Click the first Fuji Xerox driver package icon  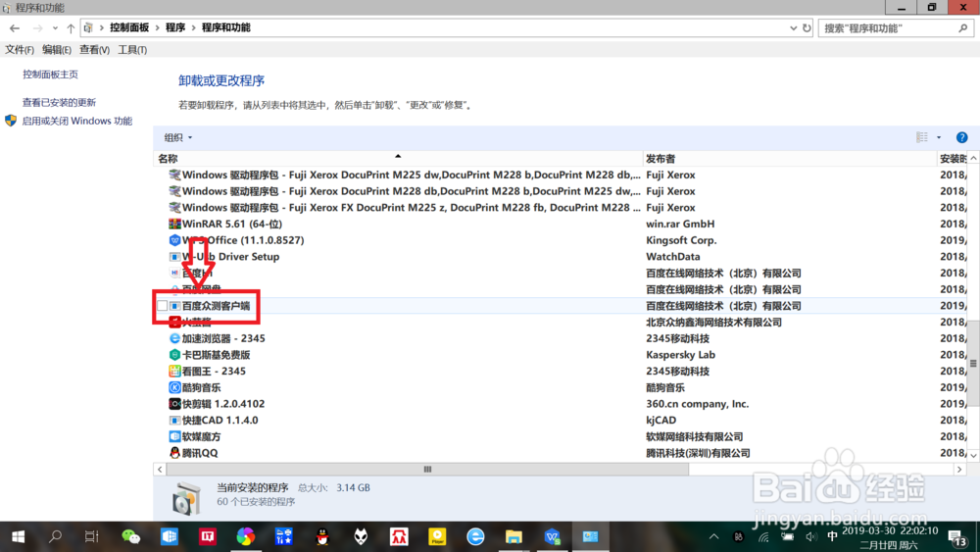coord(174,176)
